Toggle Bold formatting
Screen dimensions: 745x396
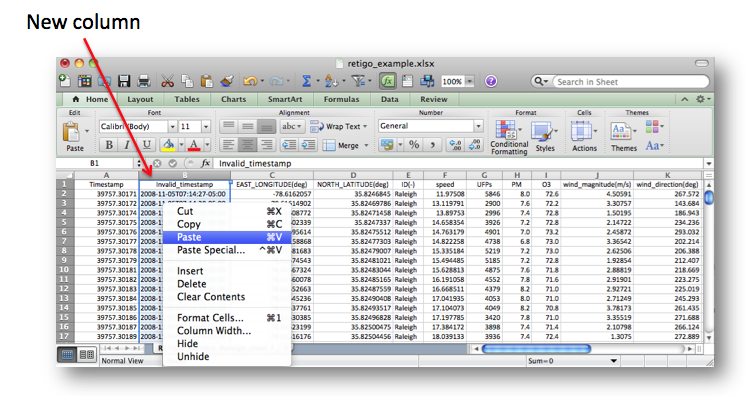point(109,145)
